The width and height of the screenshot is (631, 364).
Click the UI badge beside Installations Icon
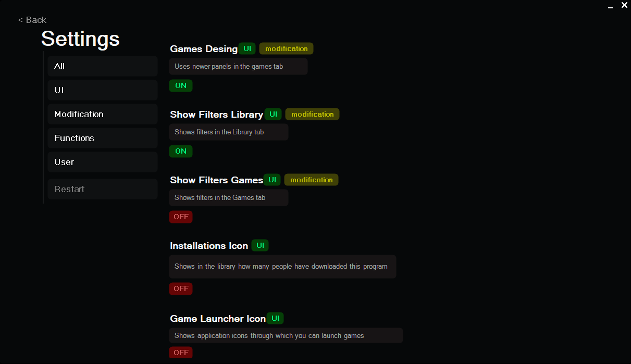click(260, 245)
